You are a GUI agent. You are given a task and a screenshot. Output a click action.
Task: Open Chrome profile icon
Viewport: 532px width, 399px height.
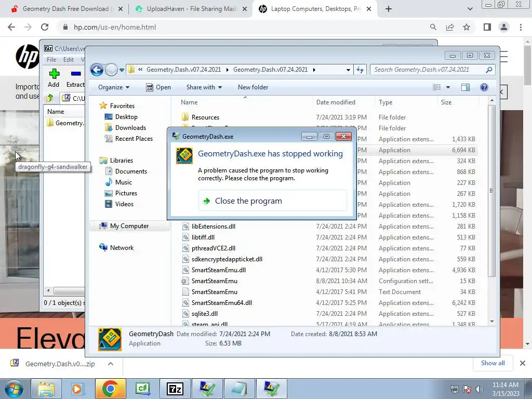[504, 27]
